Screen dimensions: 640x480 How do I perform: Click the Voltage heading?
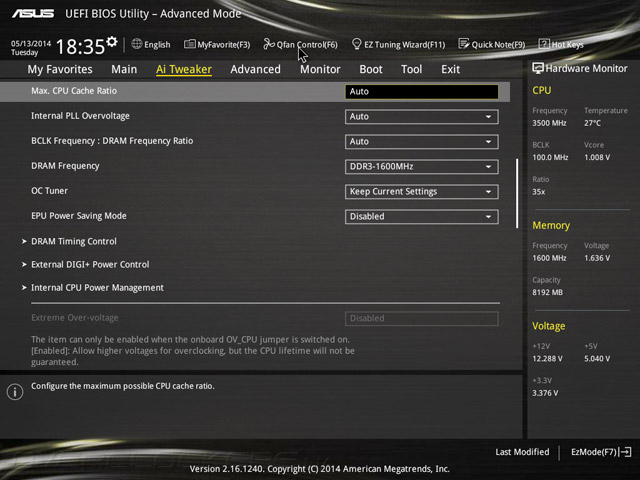pyautogui.click(x=549, y=326)
